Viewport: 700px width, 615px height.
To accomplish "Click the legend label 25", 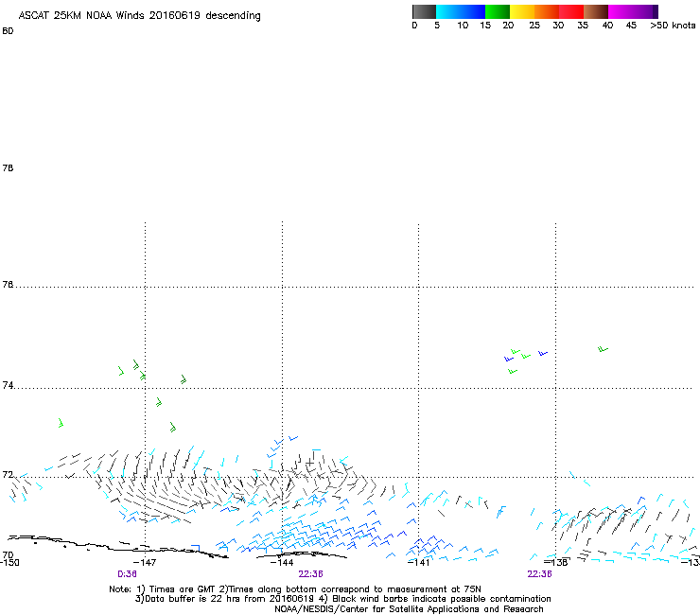I will click(x=534, y=26).
